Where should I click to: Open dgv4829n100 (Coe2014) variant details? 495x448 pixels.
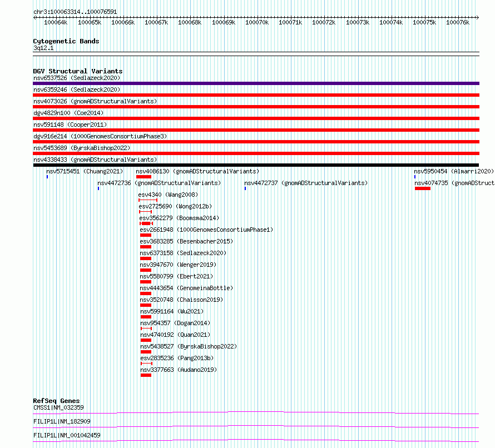(x=68, y=113)
